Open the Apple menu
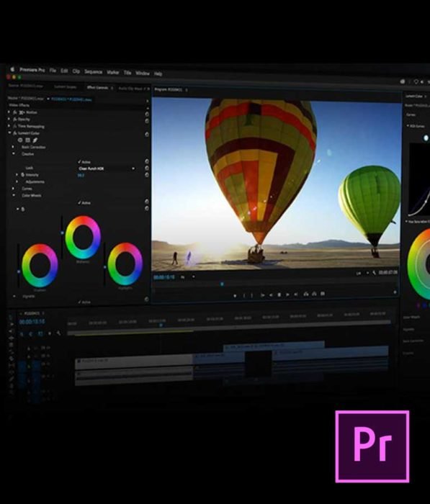Screen dimensions: 430x504 [x=12, y=69]
